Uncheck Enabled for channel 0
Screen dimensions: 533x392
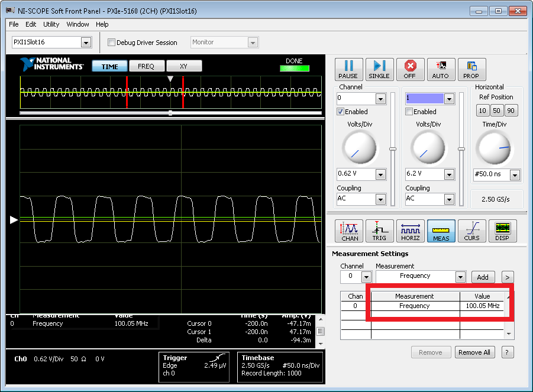pyautogui.click(x=340, y=111)
